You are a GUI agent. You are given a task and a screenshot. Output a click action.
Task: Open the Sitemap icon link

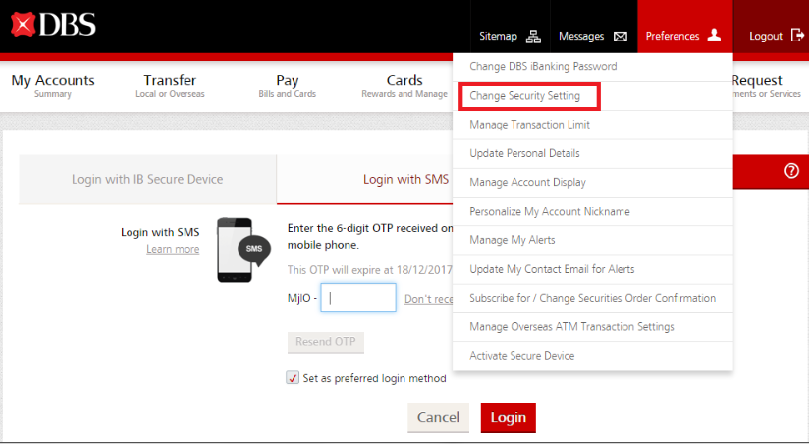[533, 36]
